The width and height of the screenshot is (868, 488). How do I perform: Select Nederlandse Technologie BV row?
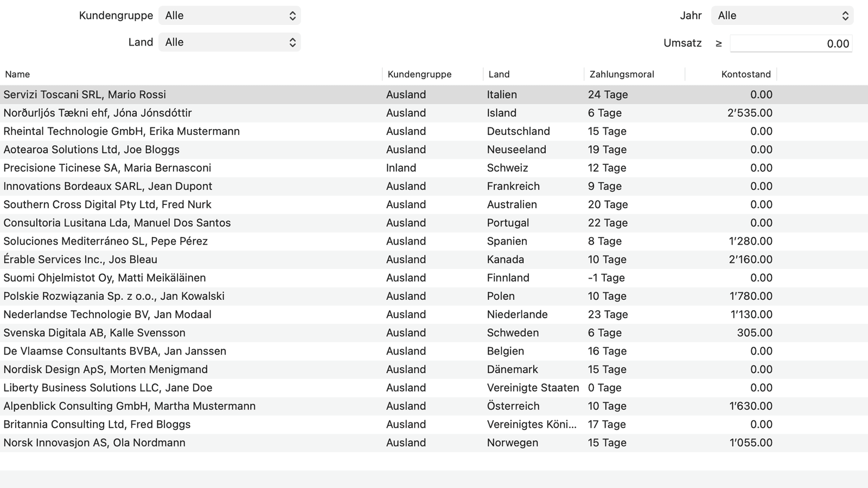pyautogui.click(x=107, y=314)
